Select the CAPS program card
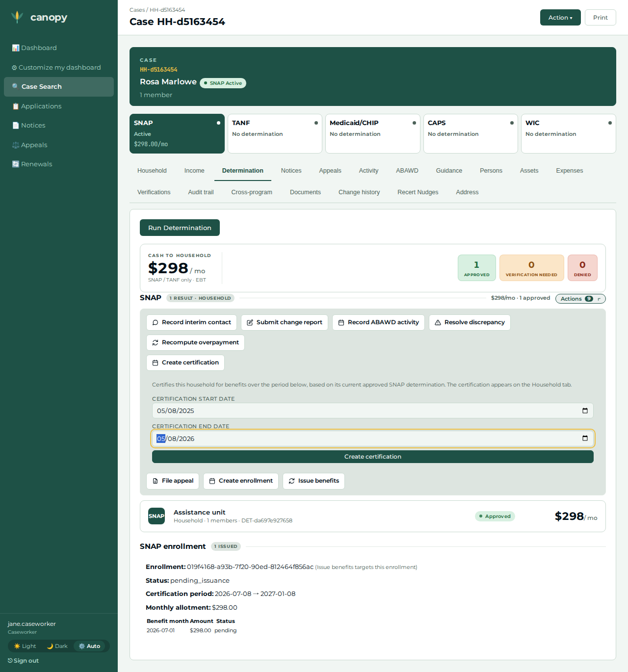This screenshot has height=672, width=628. click(x=471, y=133)
